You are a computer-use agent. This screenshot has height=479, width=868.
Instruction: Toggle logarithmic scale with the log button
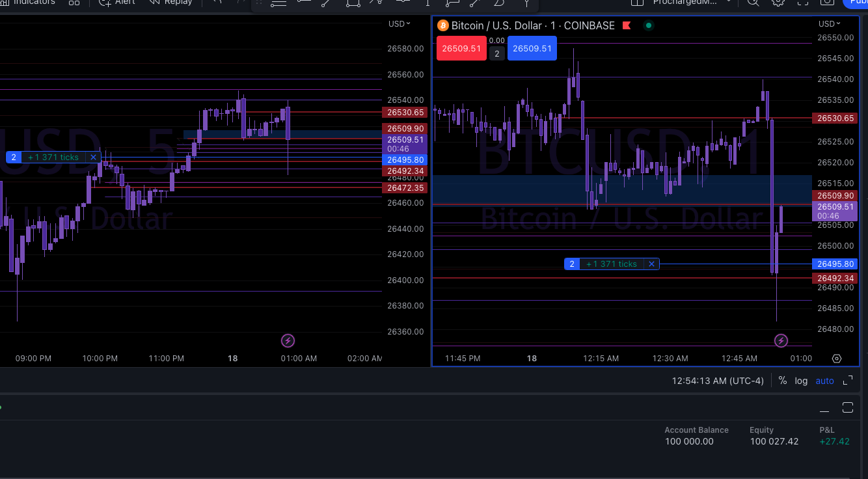801,381
